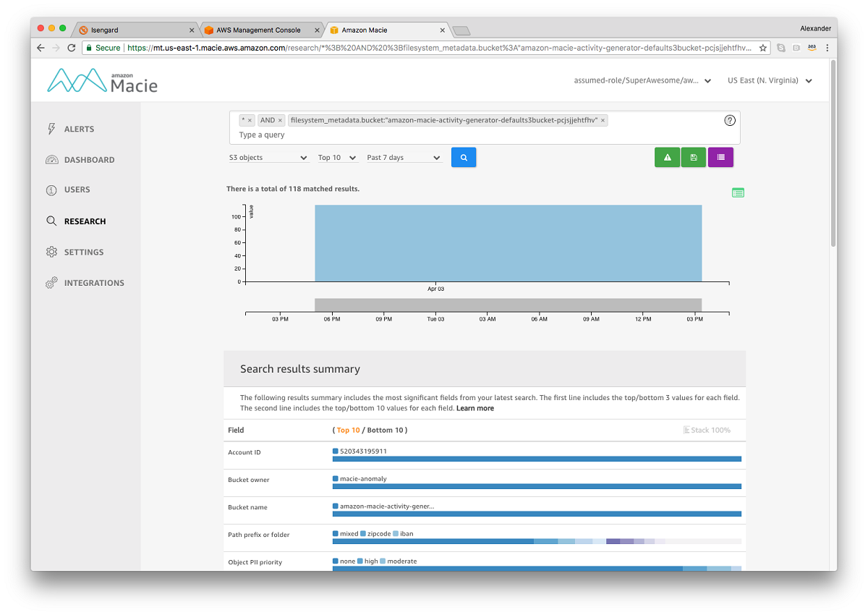Open the Learn more link in the summary
The width and height of the screenshot is (868, 615).
[x=475, y=408]
